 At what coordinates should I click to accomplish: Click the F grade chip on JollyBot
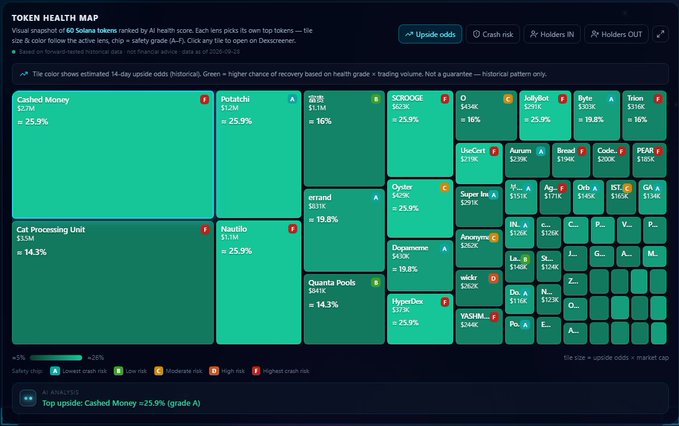(x=563, y=99)
